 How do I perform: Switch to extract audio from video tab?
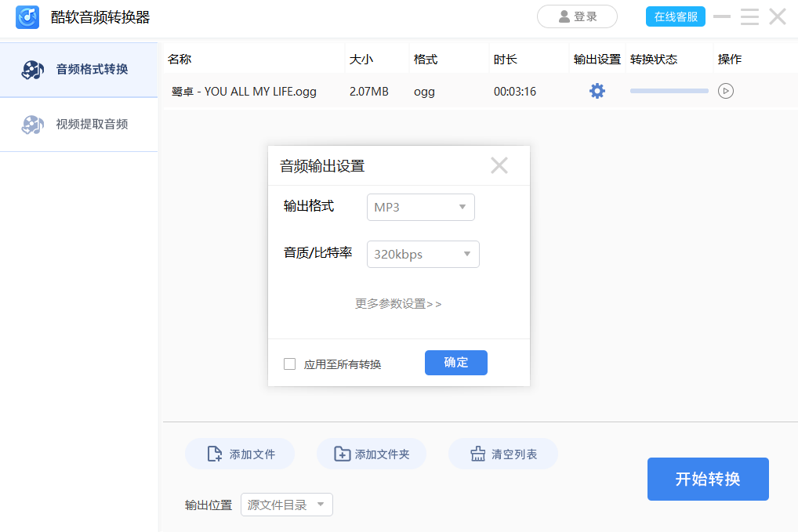tap(79, 124)
